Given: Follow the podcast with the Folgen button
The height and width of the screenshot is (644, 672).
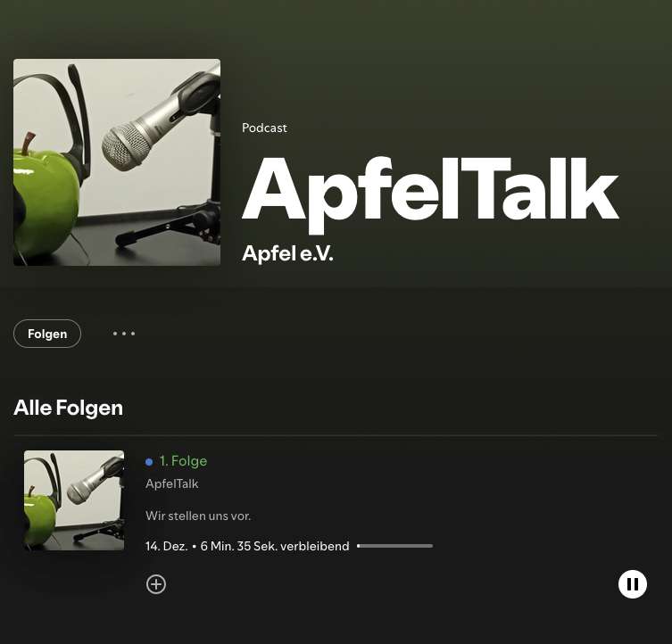Looking at the screenshot, I should pos(47,334).
